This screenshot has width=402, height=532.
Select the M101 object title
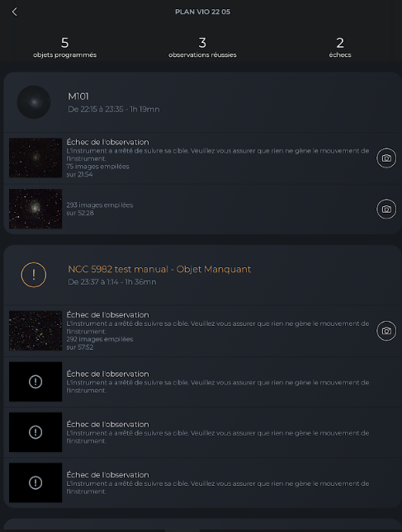pyautogui.click(x=78, y=97)
